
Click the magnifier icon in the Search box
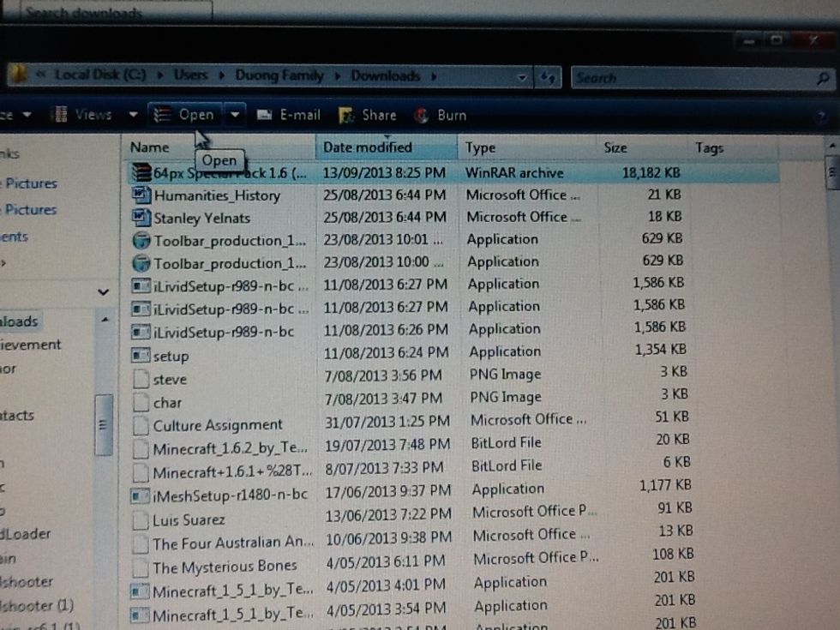coord(822,79)
